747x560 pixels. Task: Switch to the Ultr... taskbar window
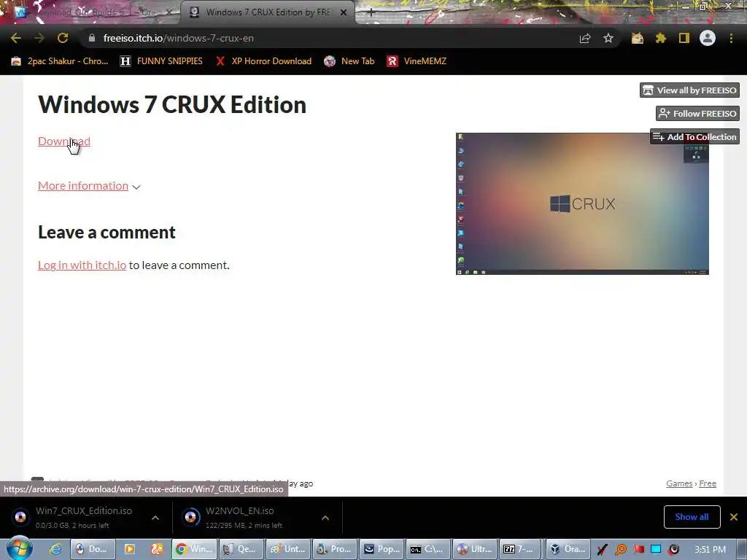475,549
